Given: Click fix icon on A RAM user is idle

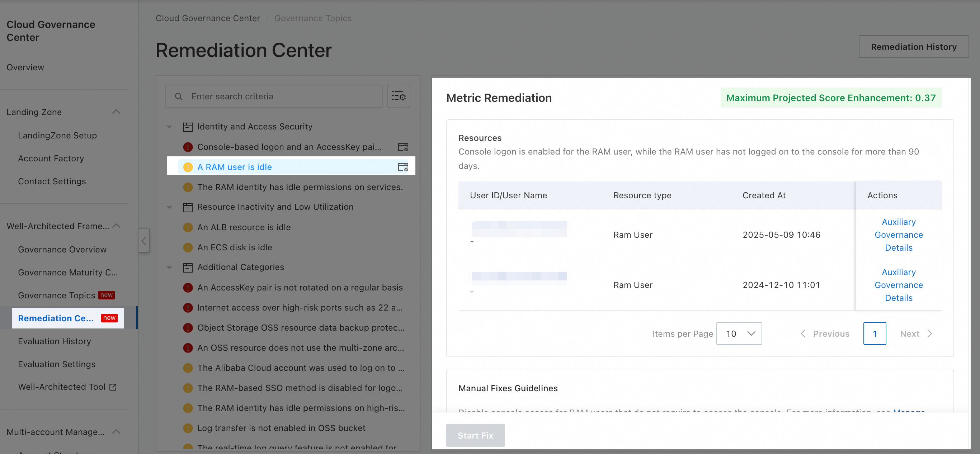Looking at the screenshot, I should (402, 167).
